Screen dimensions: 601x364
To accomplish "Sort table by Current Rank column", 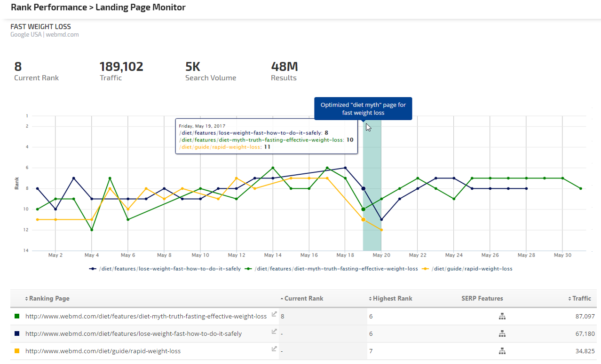I will point(303,299).
